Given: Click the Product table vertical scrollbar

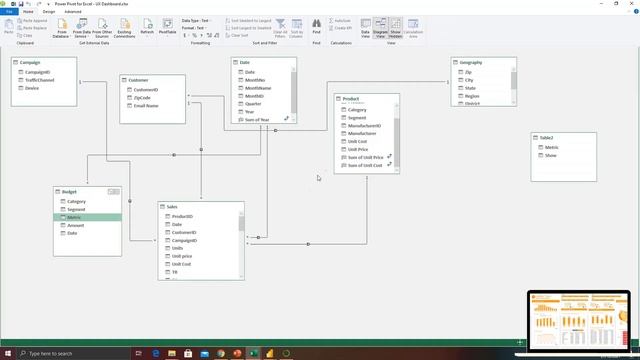Looking at the screenshot, I should click(x=396, y=138).
